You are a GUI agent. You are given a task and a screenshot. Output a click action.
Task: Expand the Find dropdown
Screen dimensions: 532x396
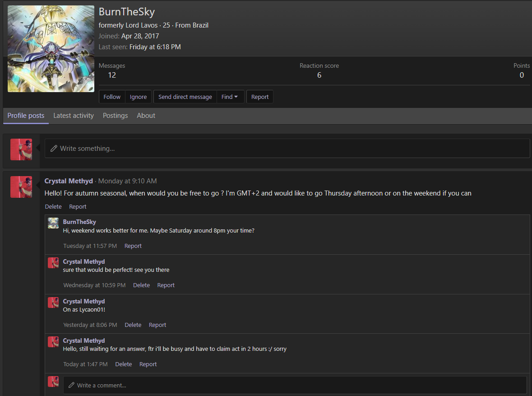pyautogui.click(x=230, y=97)
